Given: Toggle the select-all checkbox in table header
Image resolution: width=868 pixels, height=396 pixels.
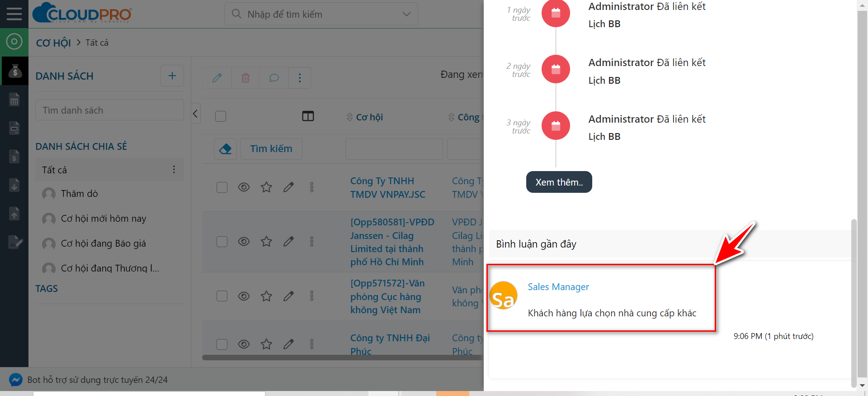Looking at the screenshot, I should point(221,116).
